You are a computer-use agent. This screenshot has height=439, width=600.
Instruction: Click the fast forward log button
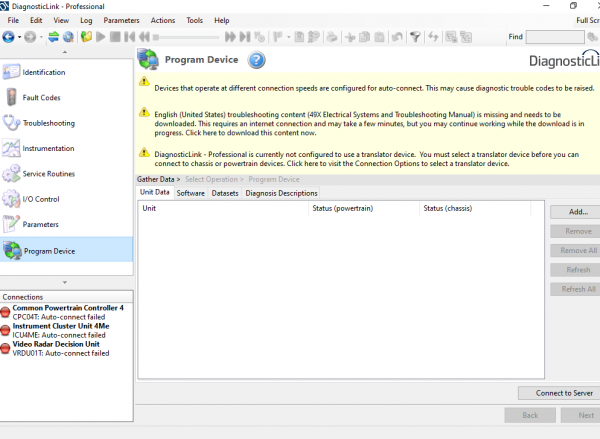coord(230,37)
